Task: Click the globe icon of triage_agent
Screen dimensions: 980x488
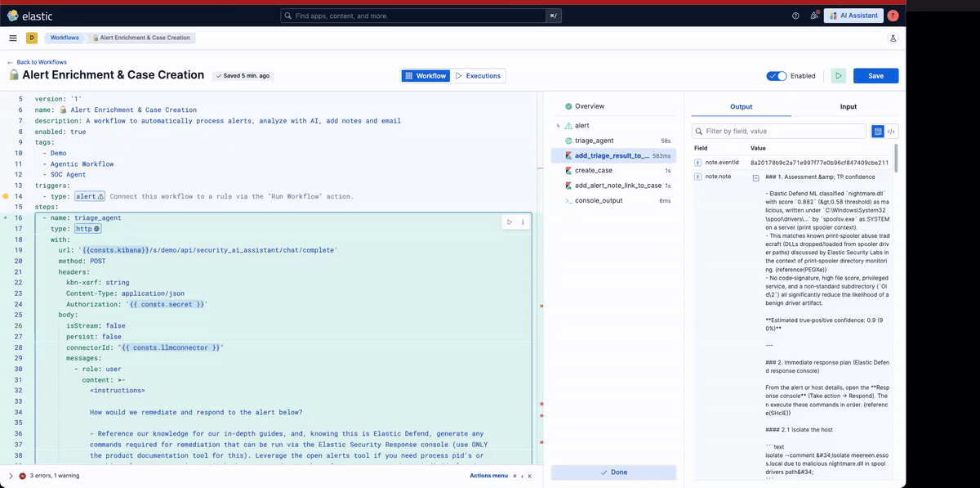Action: (x=568, y=141)
